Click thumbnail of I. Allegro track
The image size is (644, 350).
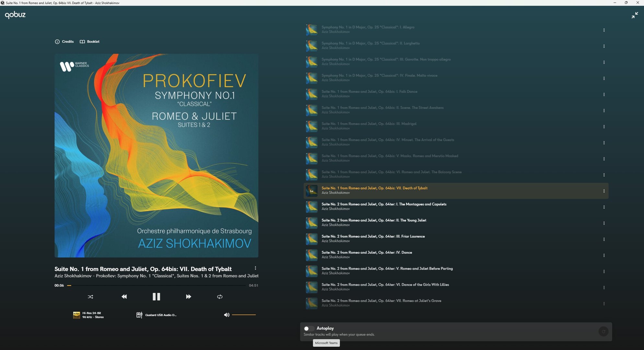pos(312,29)
